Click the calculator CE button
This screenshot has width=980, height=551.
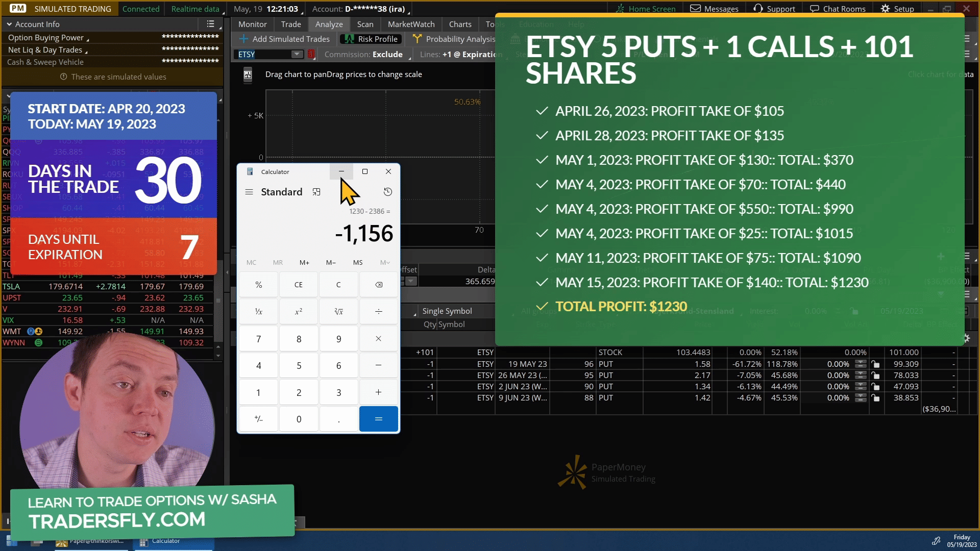click(x=299, y=285)
